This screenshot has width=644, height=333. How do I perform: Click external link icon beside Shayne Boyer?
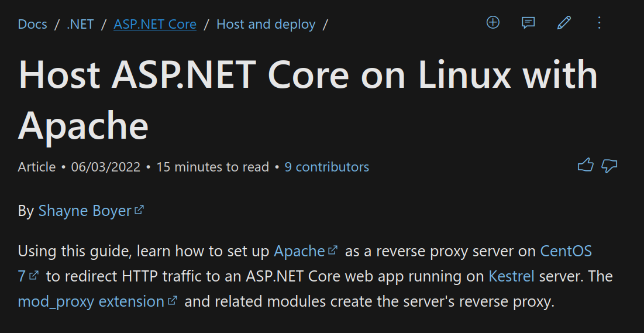[139, 210]
